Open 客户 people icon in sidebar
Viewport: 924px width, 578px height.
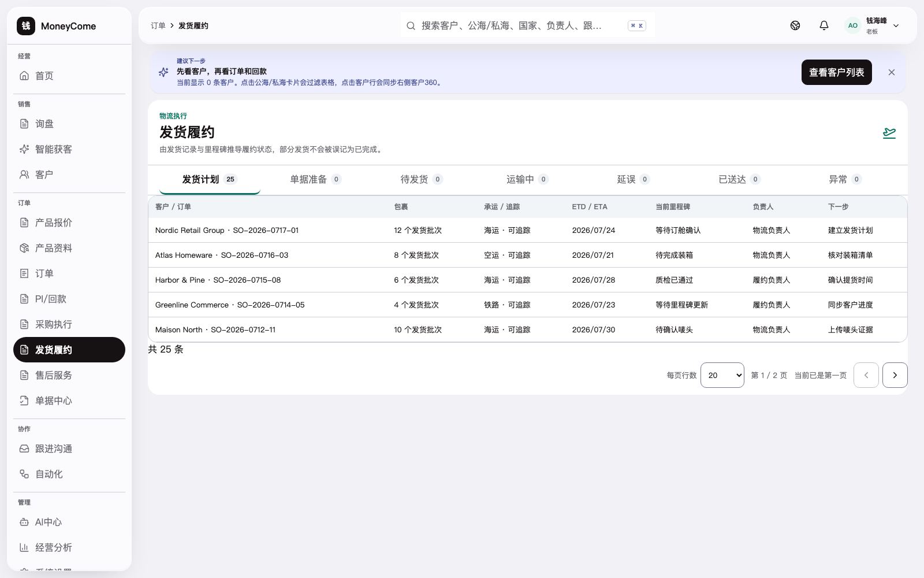tap(24, 175)
